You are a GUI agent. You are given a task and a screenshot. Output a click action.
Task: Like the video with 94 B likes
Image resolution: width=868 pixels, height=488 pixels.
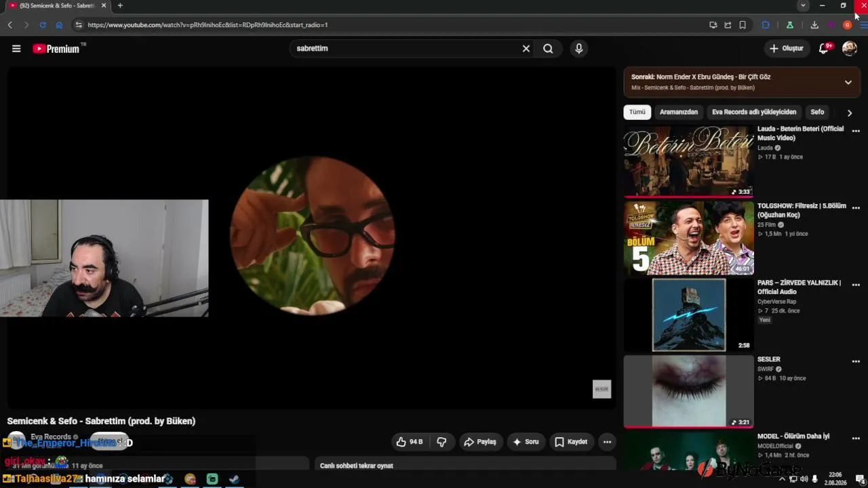pos(410,442)
